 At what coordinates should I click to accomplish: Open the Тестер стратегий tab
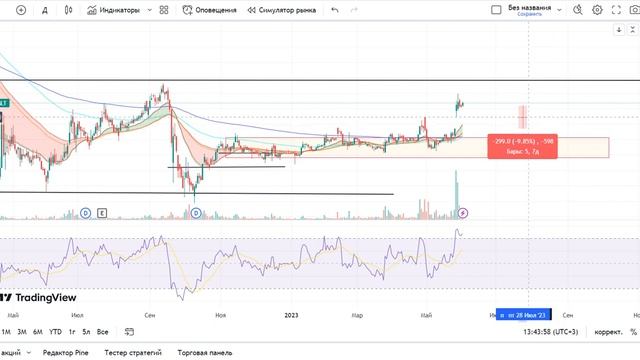coord(133,353)
